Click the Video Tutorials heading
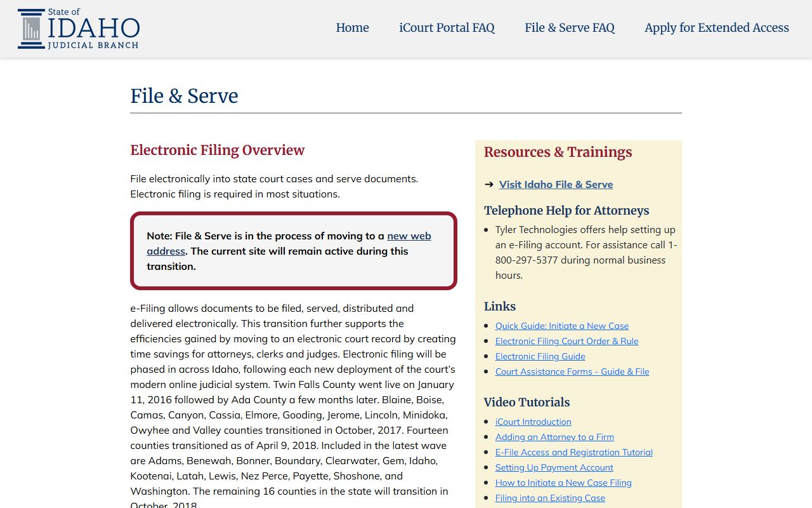Screen dimensions: 812x508 pos(527,402)
